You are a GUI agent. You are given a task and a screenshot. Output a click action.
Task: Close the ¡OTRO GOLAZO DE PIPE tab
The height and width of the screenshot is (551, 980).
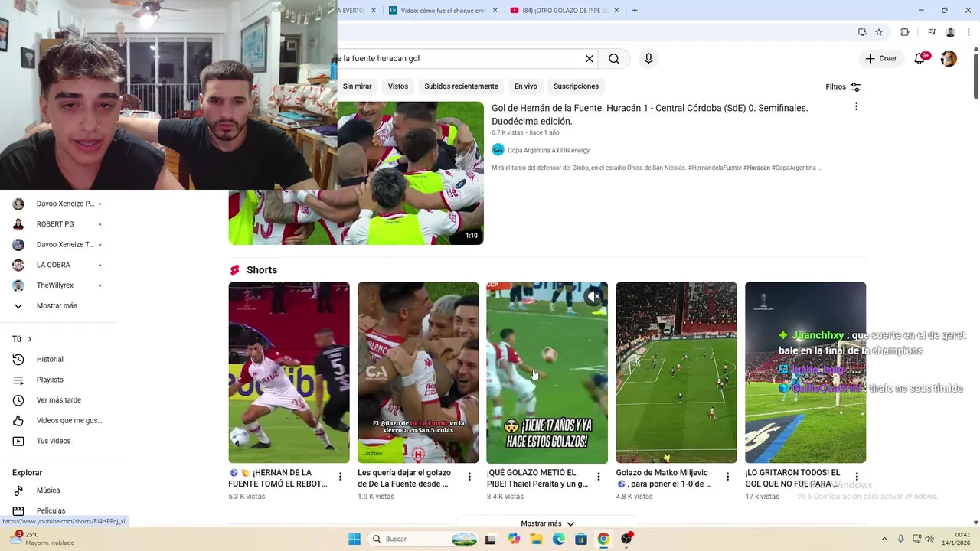pos(616,10)
